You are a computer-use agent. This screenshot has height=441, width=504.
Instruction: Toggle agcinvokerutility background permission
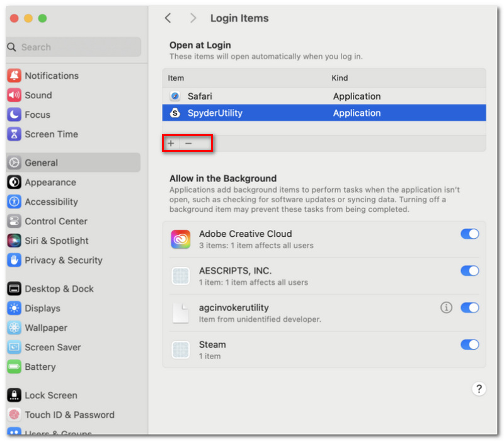click(x=469, y=307)
